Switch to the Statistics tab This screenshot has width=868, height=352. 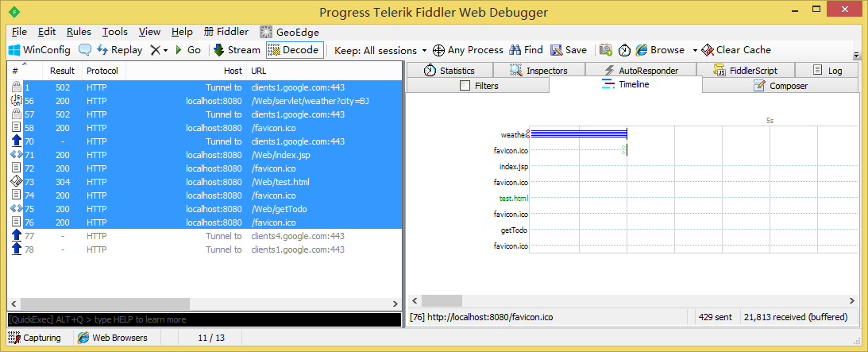449,70
